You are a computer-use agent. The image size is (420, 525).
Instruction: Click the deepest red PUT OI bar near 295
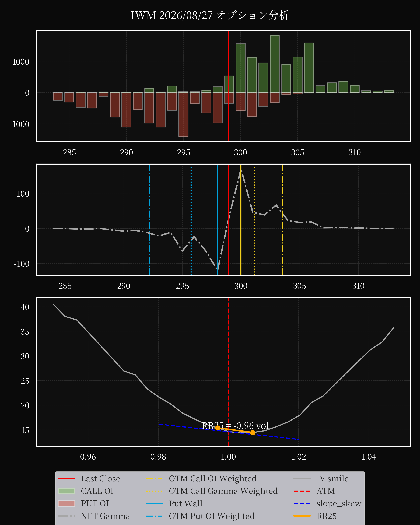tap(183, 114)
